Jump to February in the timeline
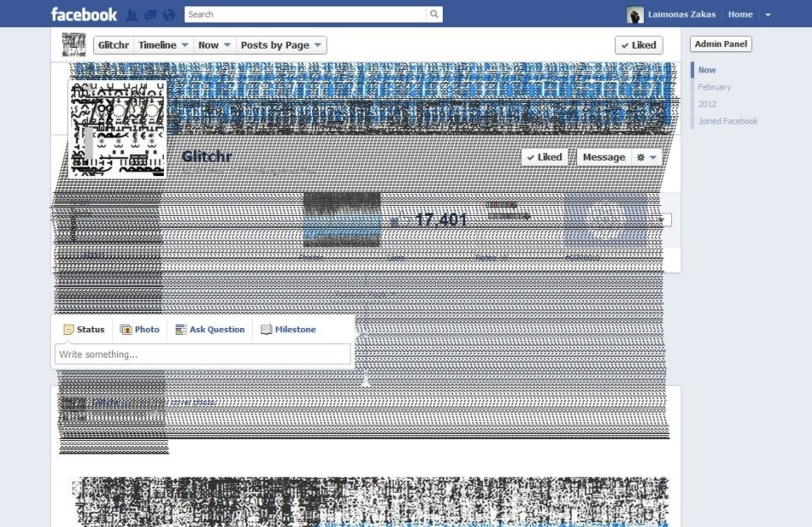This screenshot has width=812, height=527. pyautogui.click(x=714, y=87)
